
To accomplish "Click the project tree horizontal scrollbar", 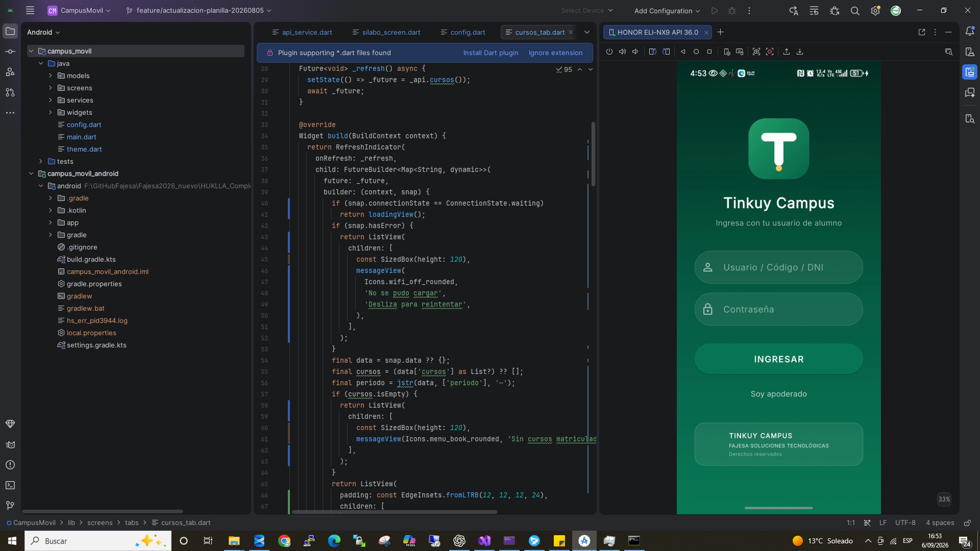I will coord(103,511).
